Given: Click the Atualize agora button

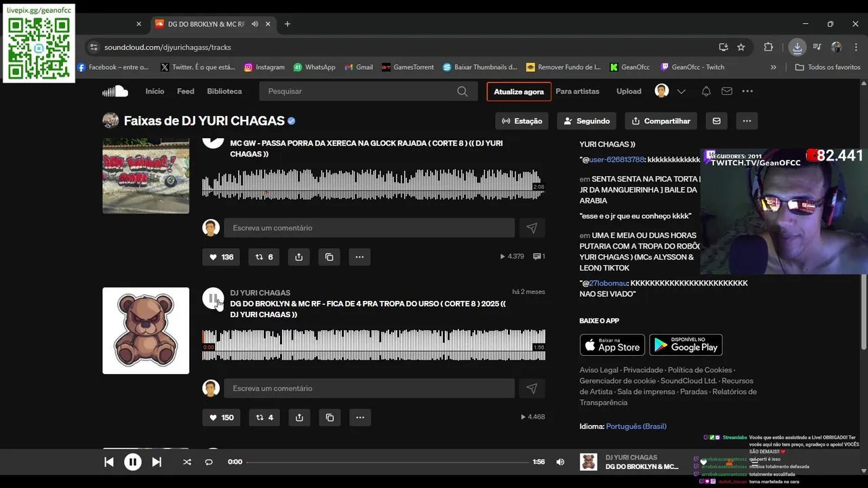Looking at the screenshot, I should pos(519,91).
